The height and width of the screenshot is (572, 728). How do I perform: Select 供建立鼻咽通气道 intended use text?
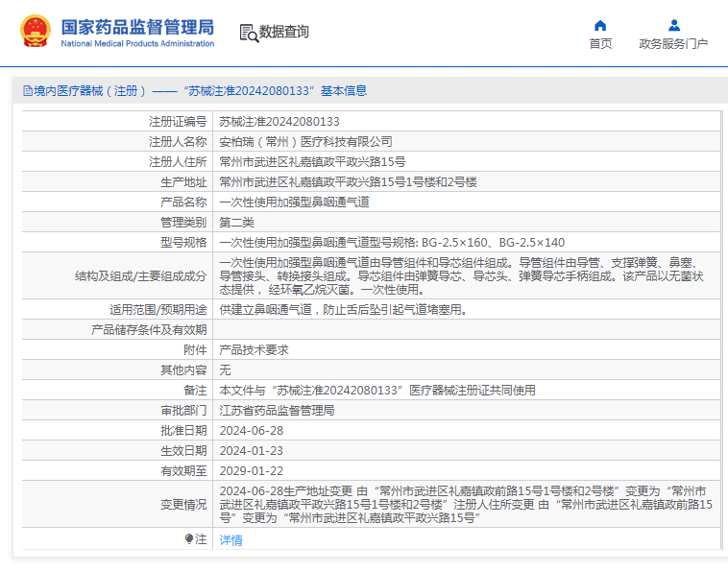(x=343, y=309)
